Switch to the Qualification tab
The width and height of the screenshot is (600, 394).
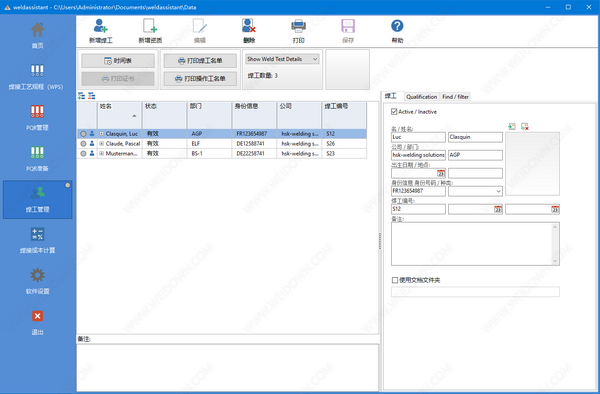click(x=421, y=97)
